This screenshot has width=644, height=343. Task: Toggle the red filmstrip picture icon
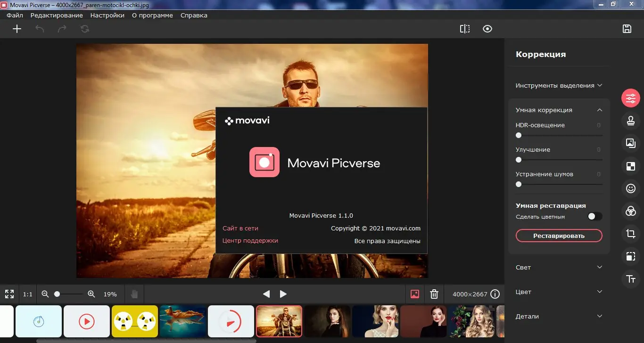tap(415, 294)
